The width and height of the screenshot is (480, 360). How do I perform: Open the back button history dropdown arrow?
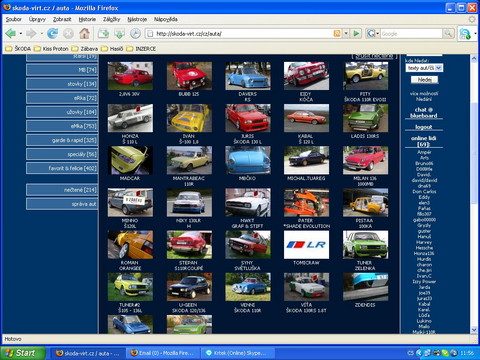coord(21,33)
